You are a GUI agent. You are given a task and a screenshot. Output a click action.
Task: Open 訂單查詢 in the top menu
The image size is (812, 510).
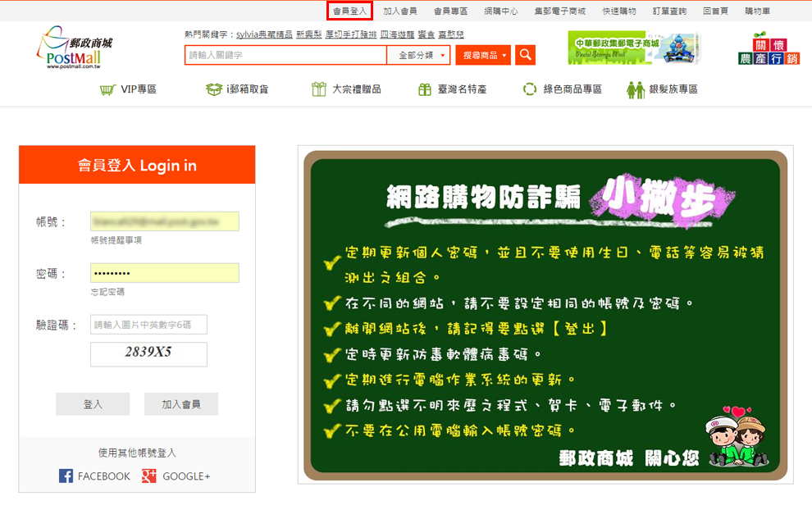[669, 11]
